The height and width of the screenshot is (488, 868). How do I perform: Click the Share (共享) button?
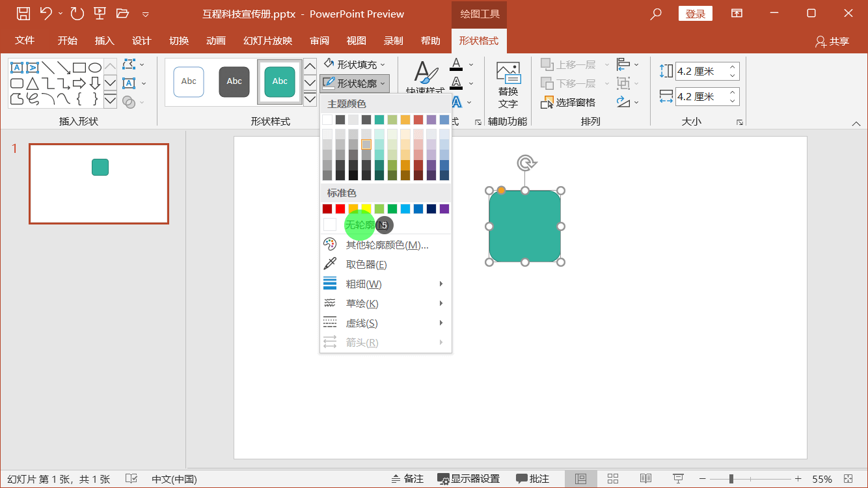tap(833, 41)
